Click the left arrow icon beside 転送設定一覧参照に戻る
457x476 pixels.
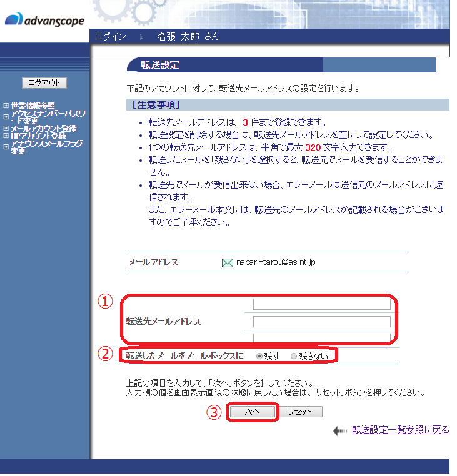pyautogui.click(x=341, y=432)
